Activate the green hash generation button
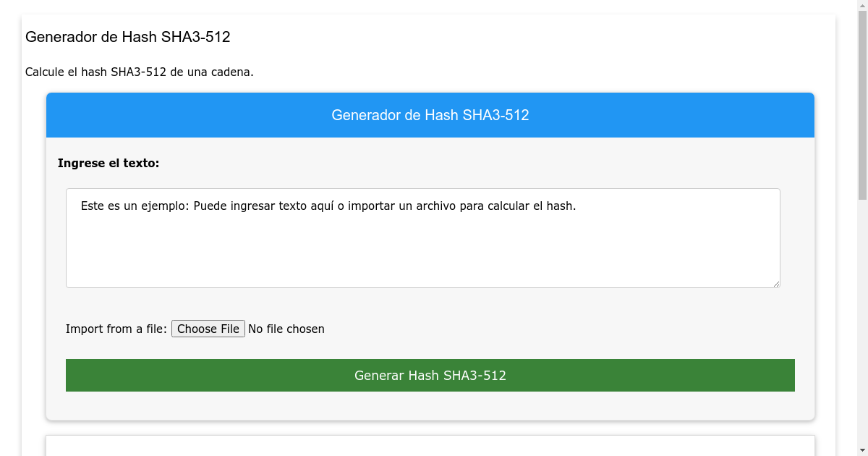 click(x=430, y=375)
